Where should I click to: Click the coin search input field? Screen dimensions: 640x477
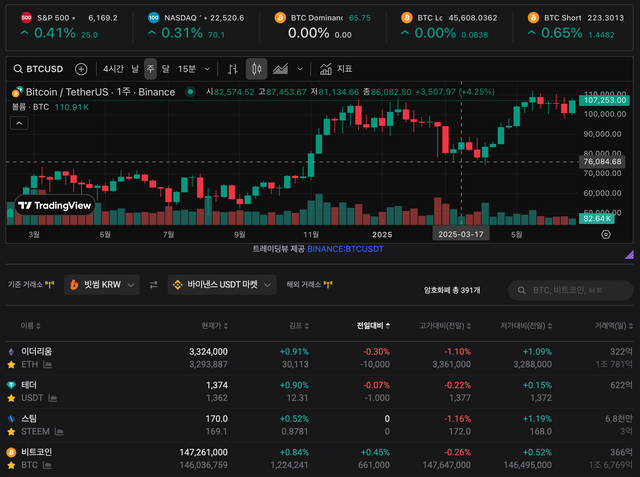coord(570,290)
